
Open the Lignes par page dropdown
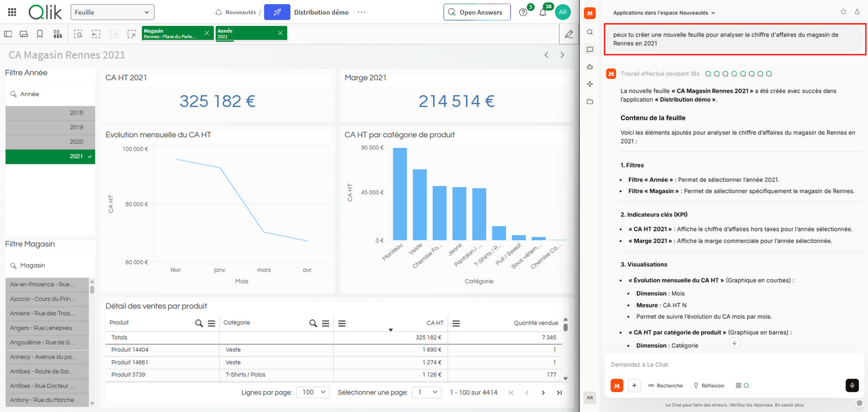point(312,392)
